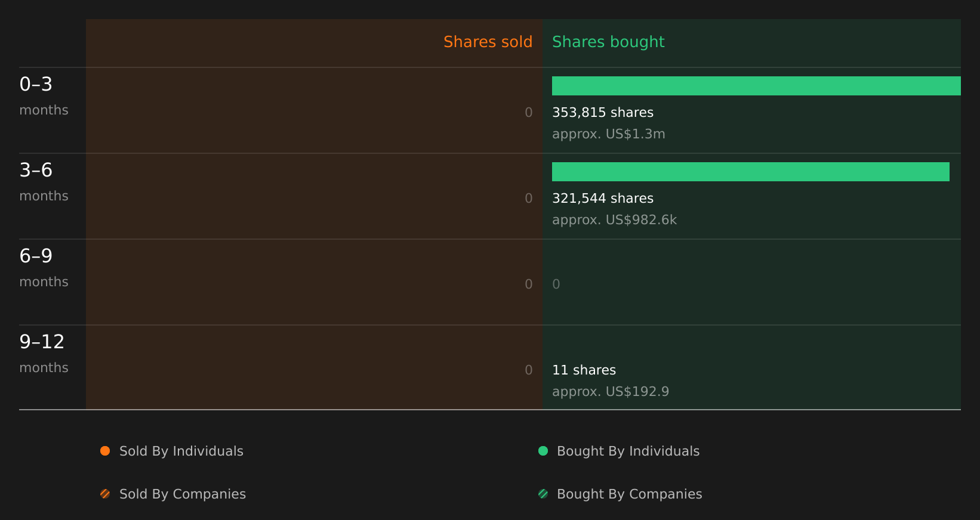Toggle the Bought By Companies legend label

(630, 494)
